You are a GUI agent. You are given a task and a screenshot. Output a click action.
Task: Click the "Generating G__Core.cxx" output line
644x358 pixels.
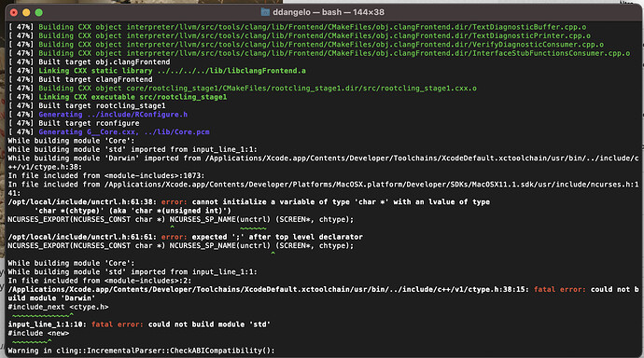(109, 131)
